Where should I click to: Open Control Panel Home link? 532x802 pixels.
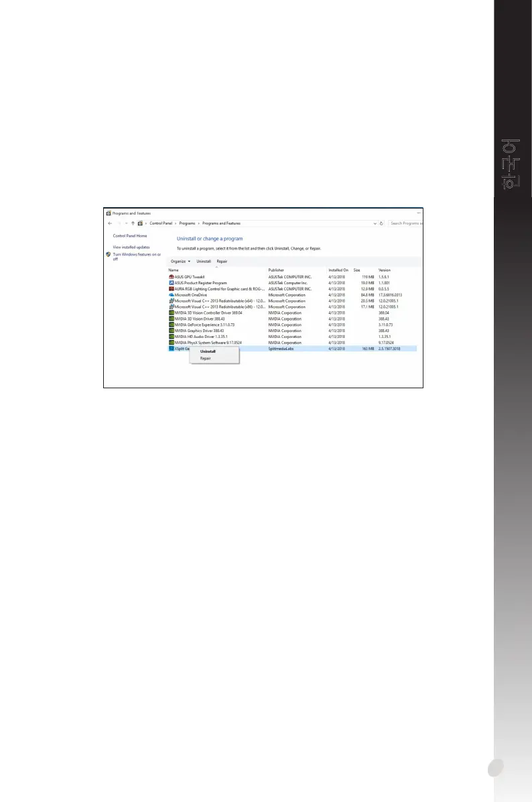tap(130, 236)
